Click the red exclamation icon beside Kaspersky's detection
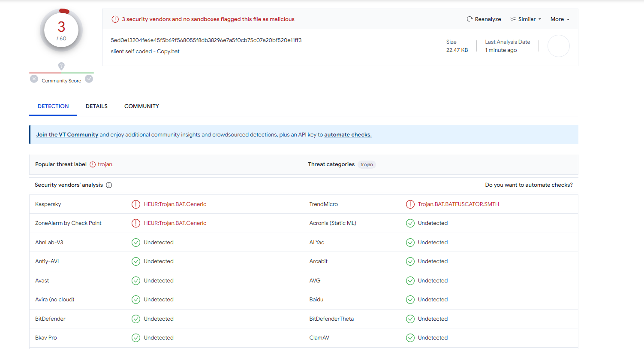Screen dimensions: 644x349 (x=136, y=204)
